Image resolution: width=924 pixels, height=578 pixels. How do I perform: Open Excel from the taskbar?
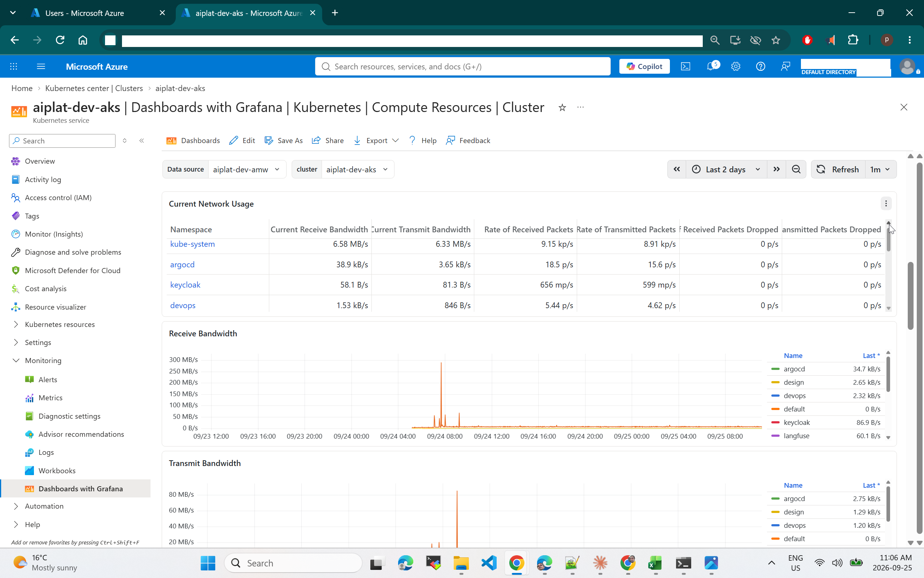(x=655, y=563)
